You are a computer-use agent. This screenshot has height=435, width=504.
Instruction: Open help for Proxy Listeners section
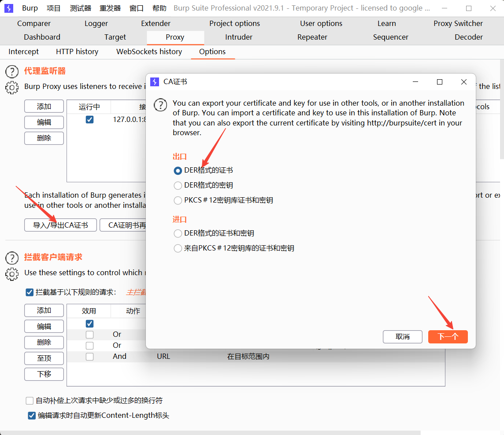tap(12, 71)
